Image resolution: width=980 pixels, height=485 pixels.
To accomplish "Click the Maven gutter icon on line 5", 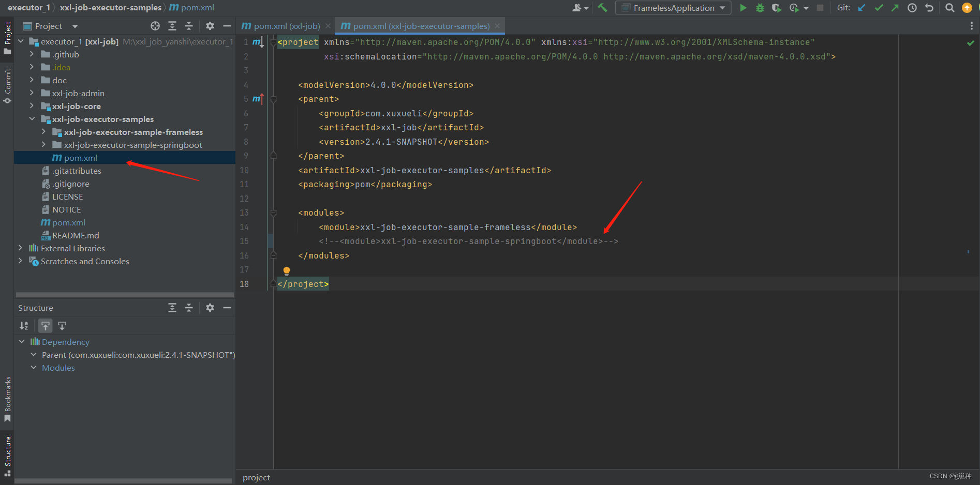I will (x=258, y=99).
